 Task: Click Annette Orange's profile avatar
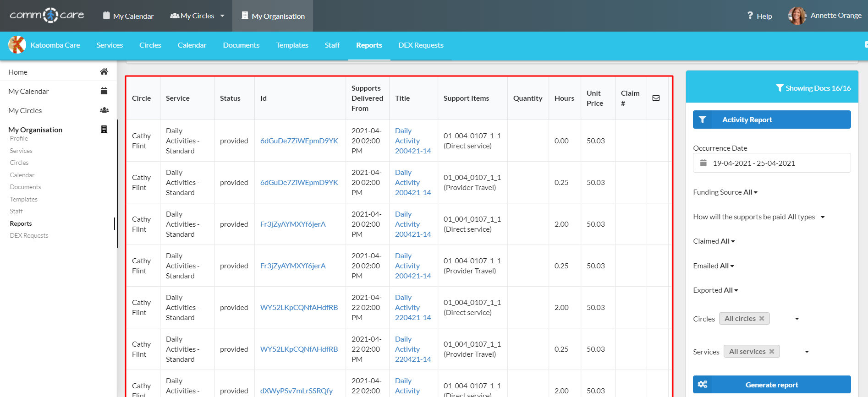[x=797, y=16]
